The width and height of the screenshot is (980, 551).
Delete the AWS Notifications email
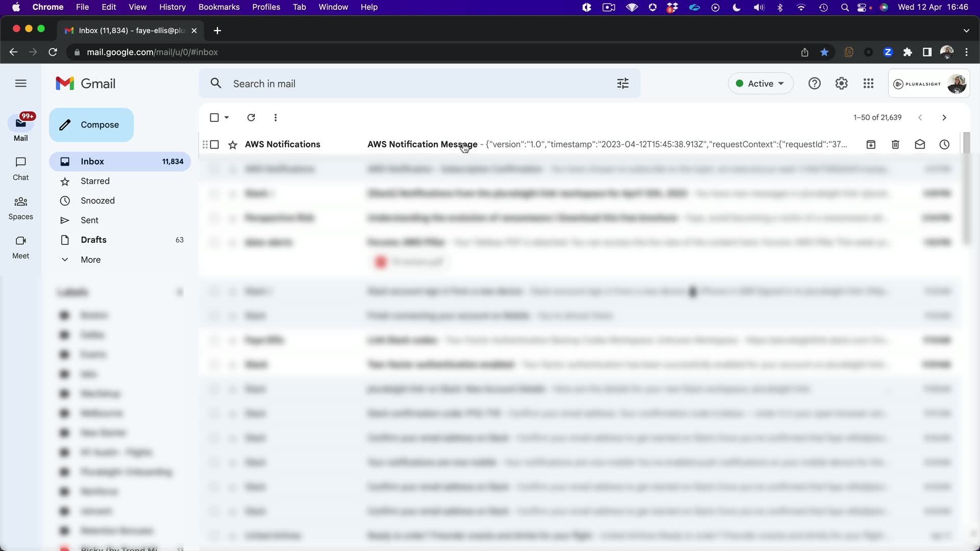click(895, 144)
